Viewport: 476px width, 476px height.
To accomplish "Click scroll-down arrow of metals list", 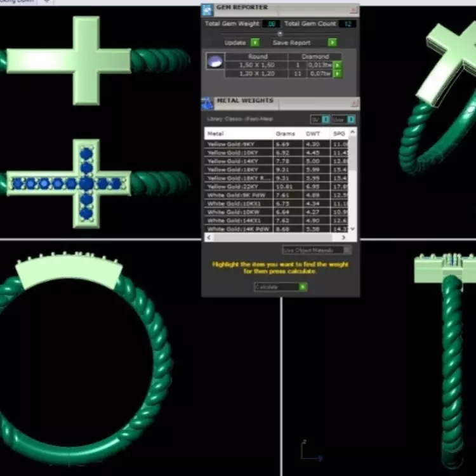I will point(352,229).
